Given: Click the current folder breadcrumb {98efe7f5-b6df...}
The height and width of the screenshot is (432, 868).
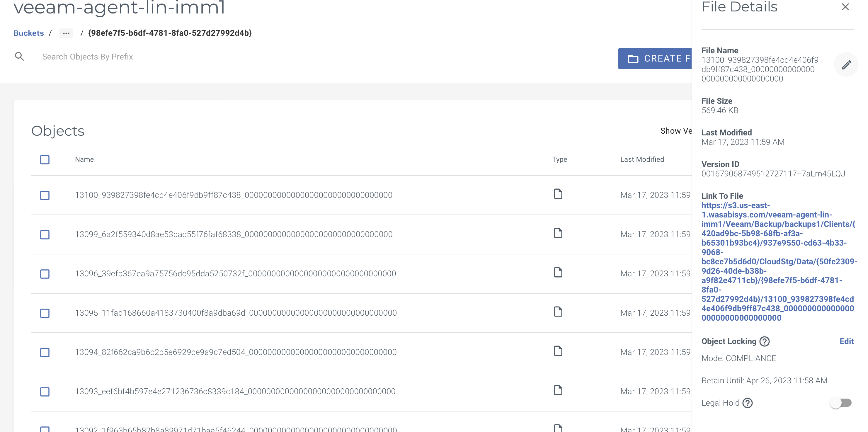Looking at the screenshot, I should pyautogui.click(x=170, y=33).
